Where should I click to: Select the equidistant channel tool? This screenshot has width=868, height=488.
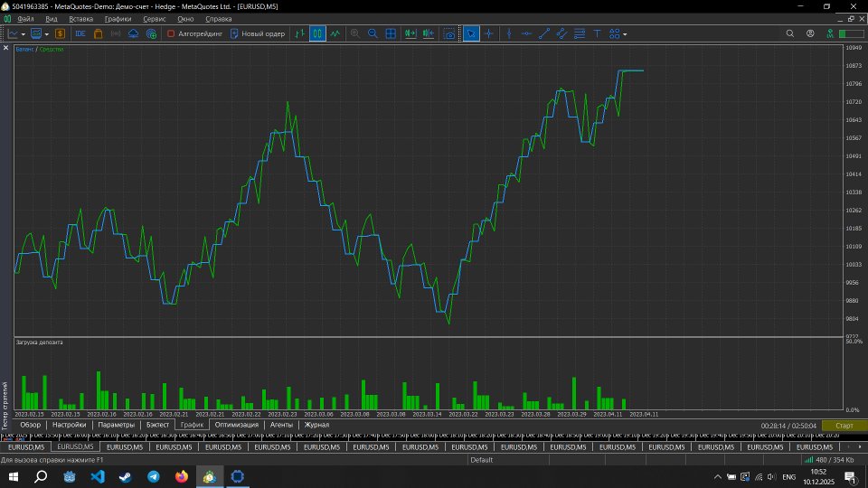click(561, 33)
